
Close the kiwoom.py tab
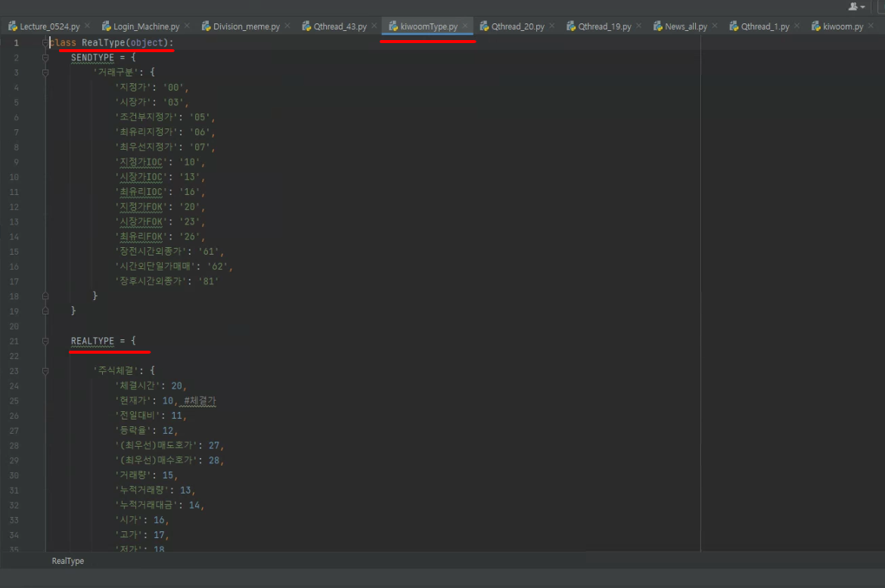[x=871, y=26]
